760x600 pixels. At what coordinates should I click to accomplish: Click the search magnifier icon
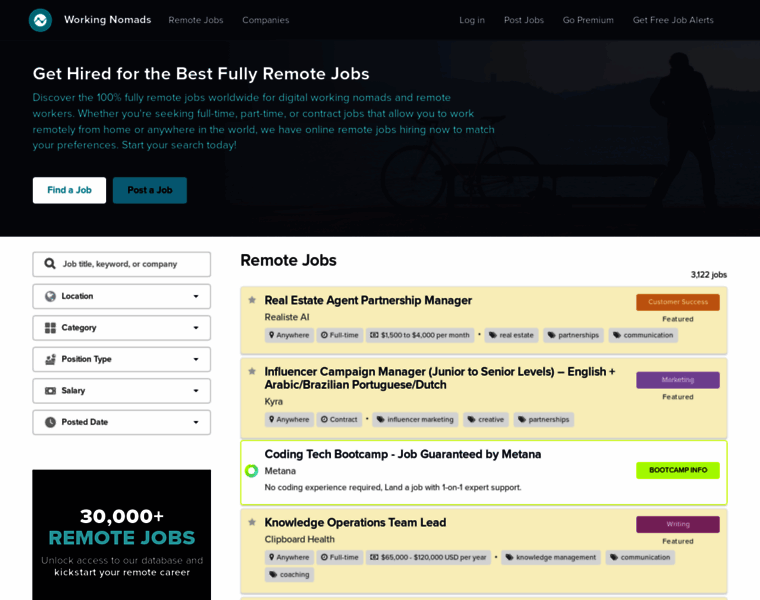tap(50, 264)
